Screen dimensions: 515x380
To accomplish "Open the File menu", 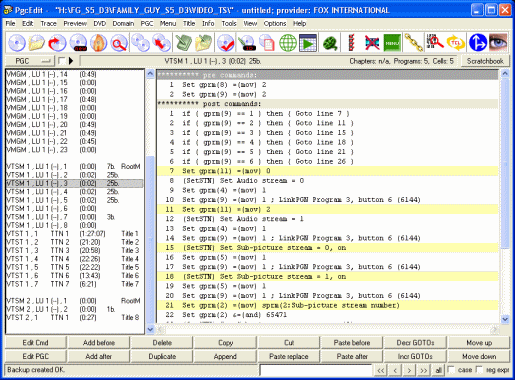I will (x=10, y=24).
